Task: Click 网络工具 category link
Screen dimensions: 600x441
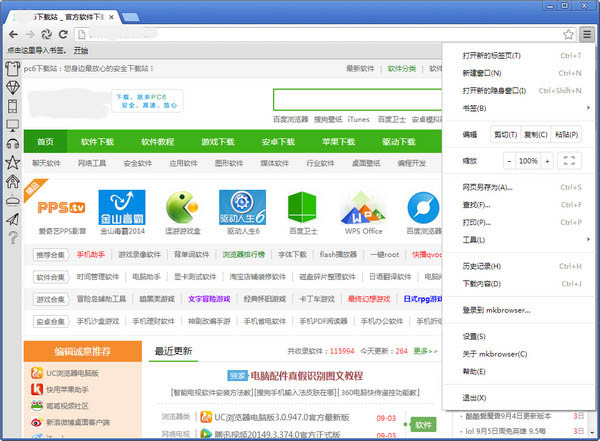Action: click(x=92, y=163)
